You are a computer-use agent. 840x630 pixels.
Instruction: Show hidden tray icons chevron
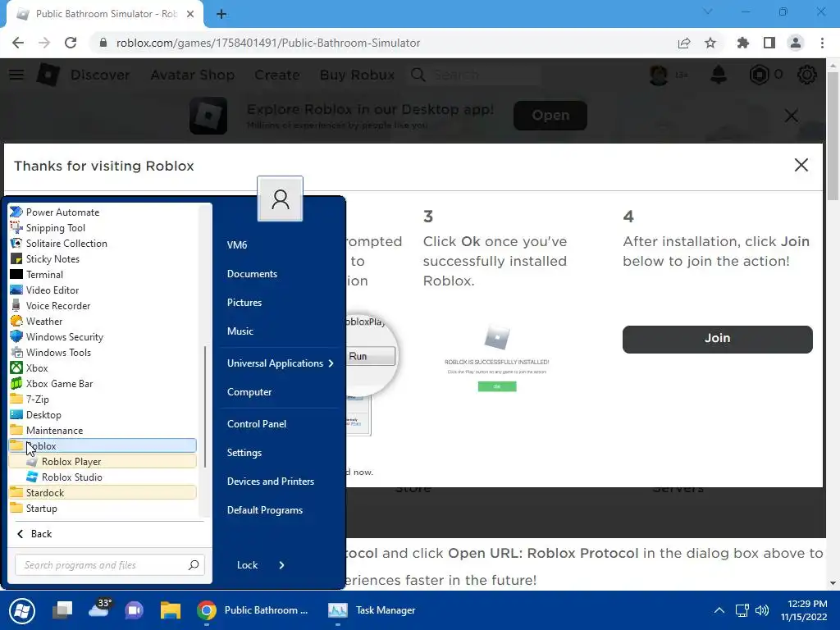(x=719, y=610)
